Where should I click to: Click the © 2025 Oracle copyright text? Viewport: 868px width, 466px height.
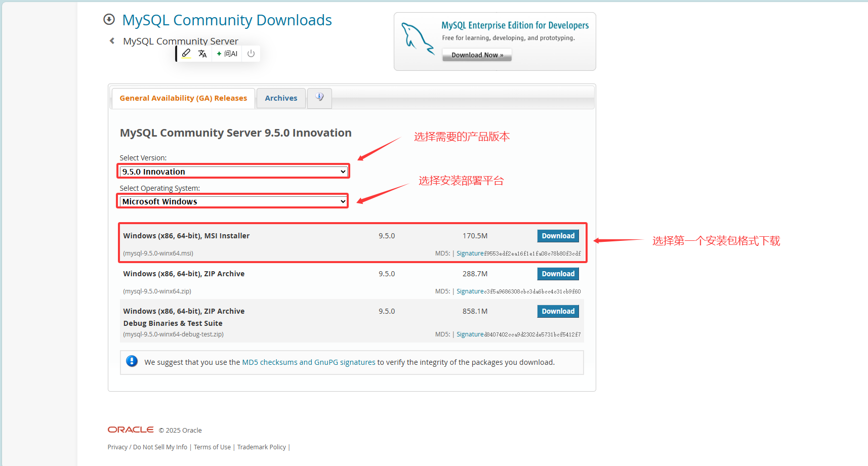(x=180, y=431)
